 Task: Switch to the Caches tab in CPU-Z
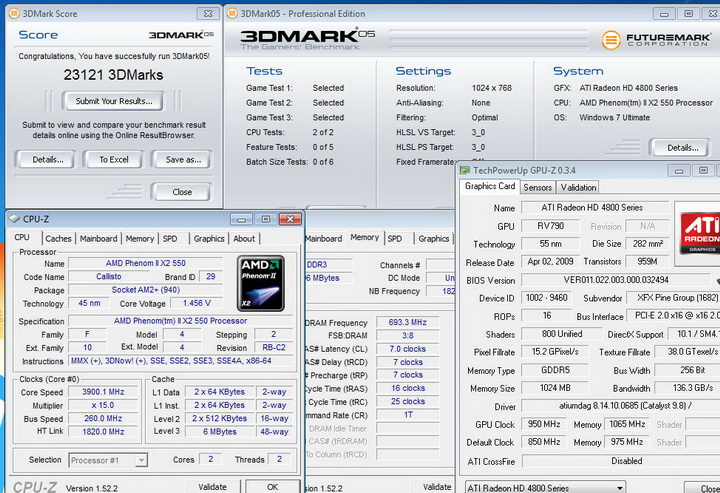(x=58, y=239)
